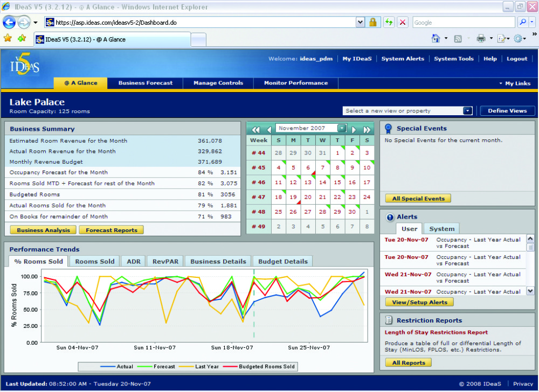Select the @ A Glance tab
The image size is (539, 392).
click(80, 83)
